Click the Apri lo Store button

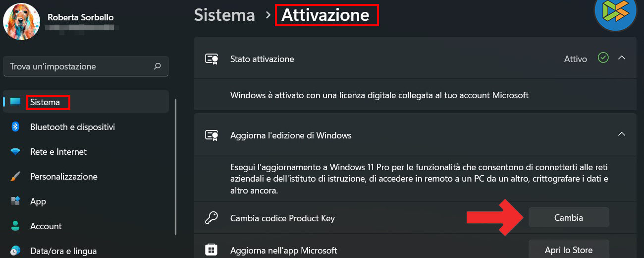pos(568,250)
